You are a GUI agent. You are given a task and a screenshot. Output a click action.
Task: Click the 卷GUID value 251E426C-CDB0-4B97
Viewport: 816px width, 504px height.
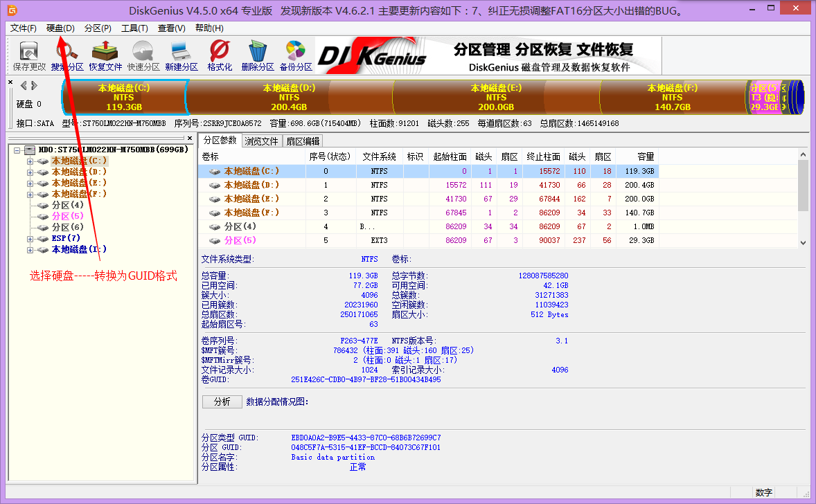(366, 379)
